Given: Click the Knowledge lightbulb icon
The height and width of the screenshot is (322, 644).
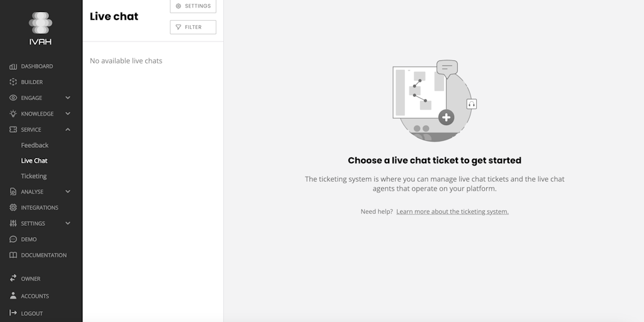Looking at the screenshot, I should (x=13, y=114).
